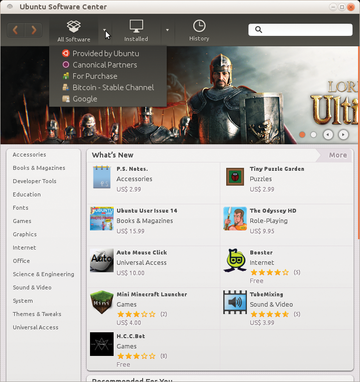Screen dimensions: 360x382
Task: Show previous banner slide
Action: click(328, 135)
